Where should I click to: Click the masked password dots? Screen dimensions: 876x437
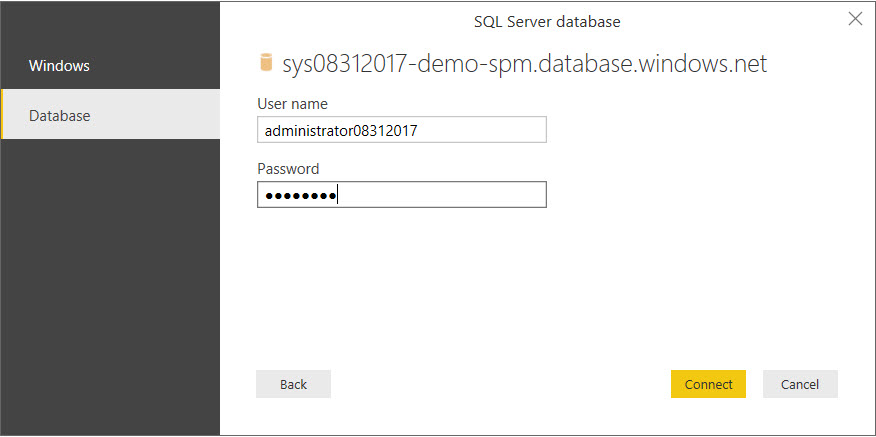pos(298,195)
